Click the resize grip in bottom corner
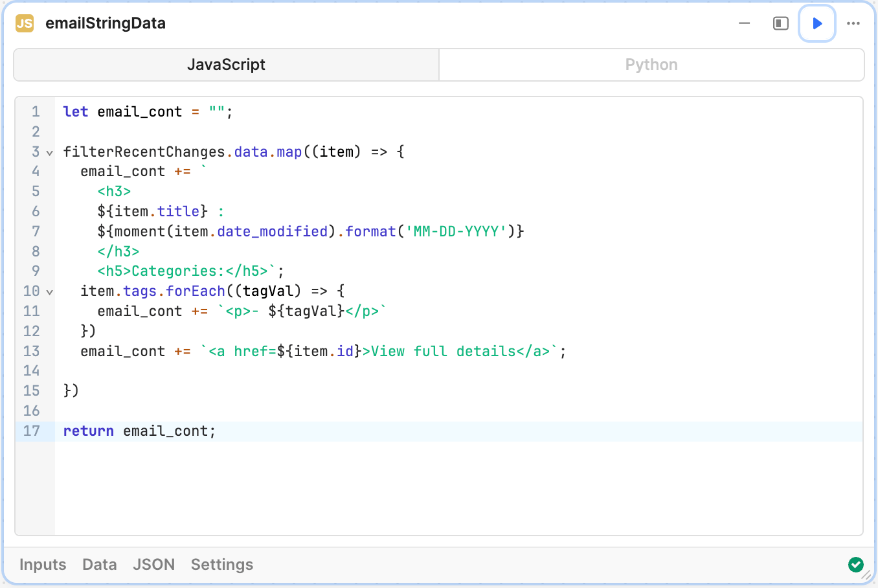878x588 pixels. [x=866, y=574]
